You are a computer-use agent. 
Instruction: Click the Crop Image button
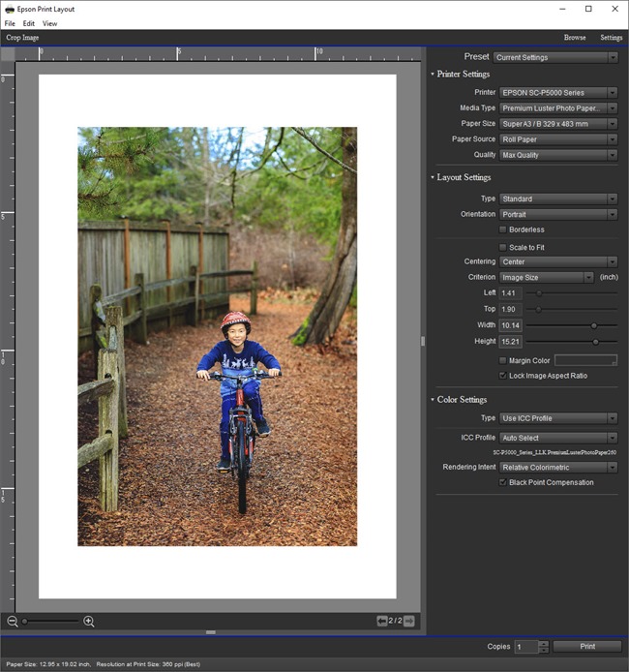pyautogui.click(x=22, y=38)
